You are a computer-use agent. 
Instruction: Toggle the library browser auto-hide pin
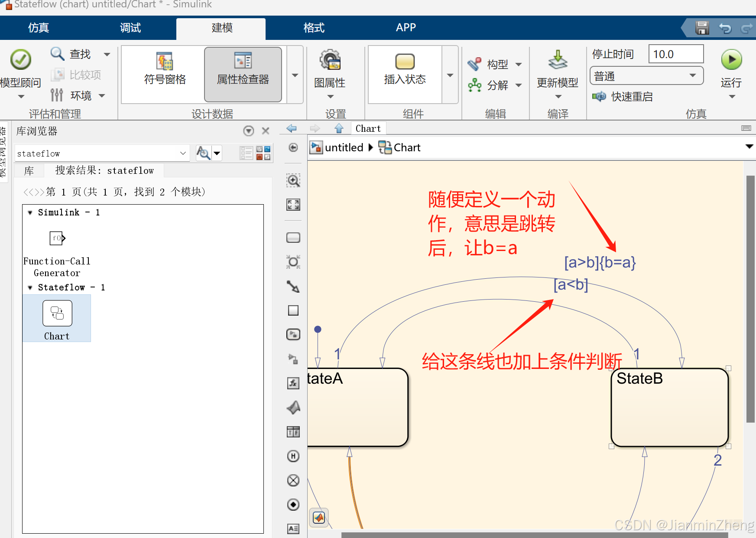click(248, 130)
